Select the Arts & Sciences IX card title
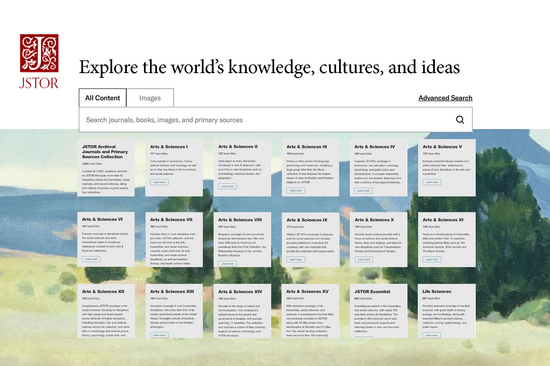Image resolution: width=550 pixels, height=366 pixels. point(307,220)
